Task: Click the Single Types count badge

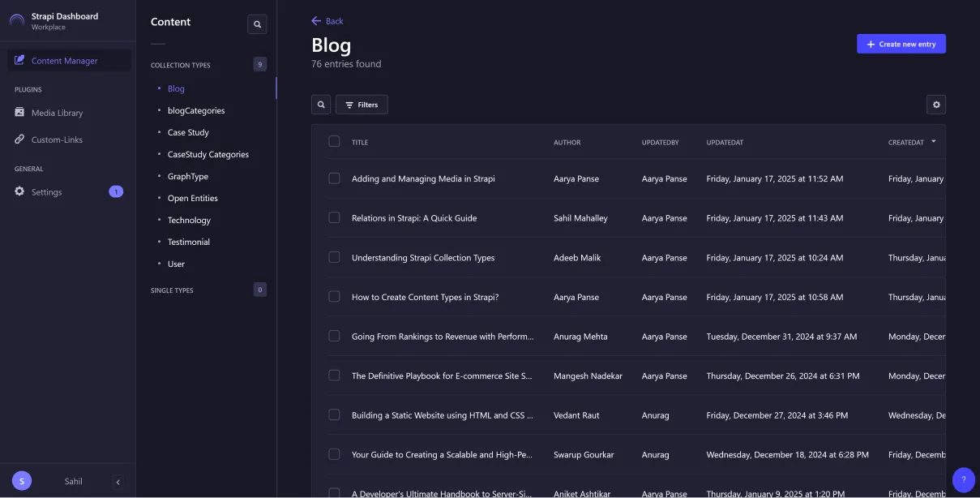Action: tap(259, 290)
